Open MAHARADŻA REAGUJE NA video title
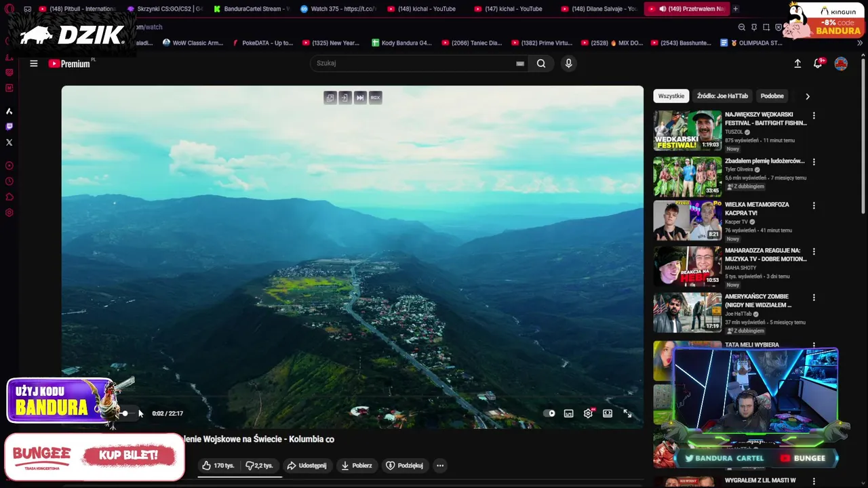Viewport: 868px width, 488px height. 766,255
